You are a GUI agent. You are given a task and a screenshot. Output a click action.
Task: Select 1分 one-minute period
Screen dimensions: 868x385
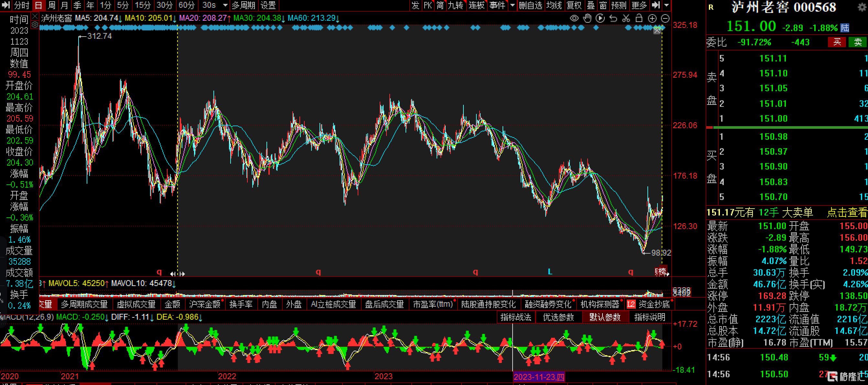105,5
